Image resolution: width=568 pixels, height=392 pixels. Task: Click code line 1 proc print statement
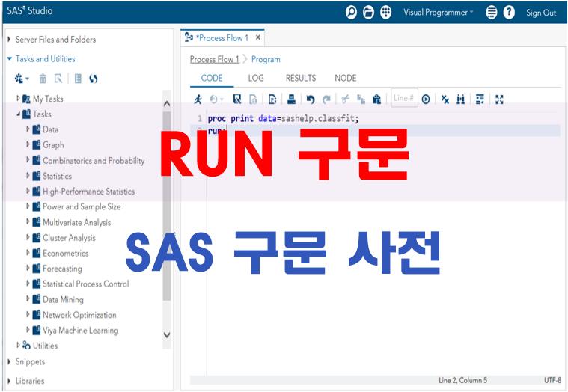pyautogui.click(x=284, y=118)
